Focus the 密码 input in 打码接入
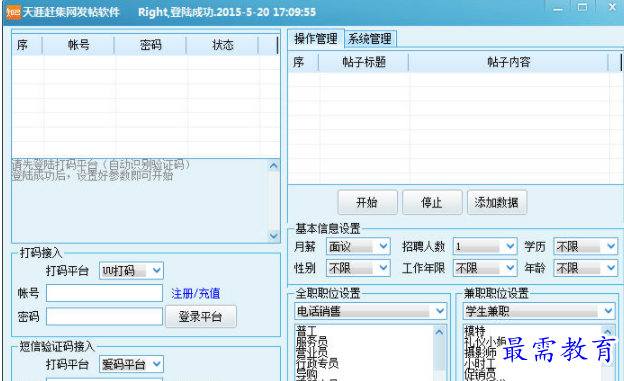Image resolution: width=624 pixels, height=381 pixels. click(104, 317)
